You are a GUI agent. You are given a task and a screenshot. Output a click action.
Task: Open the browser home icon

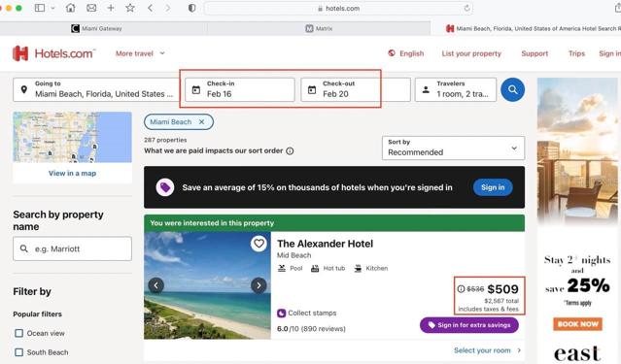(x=71, y=8)
